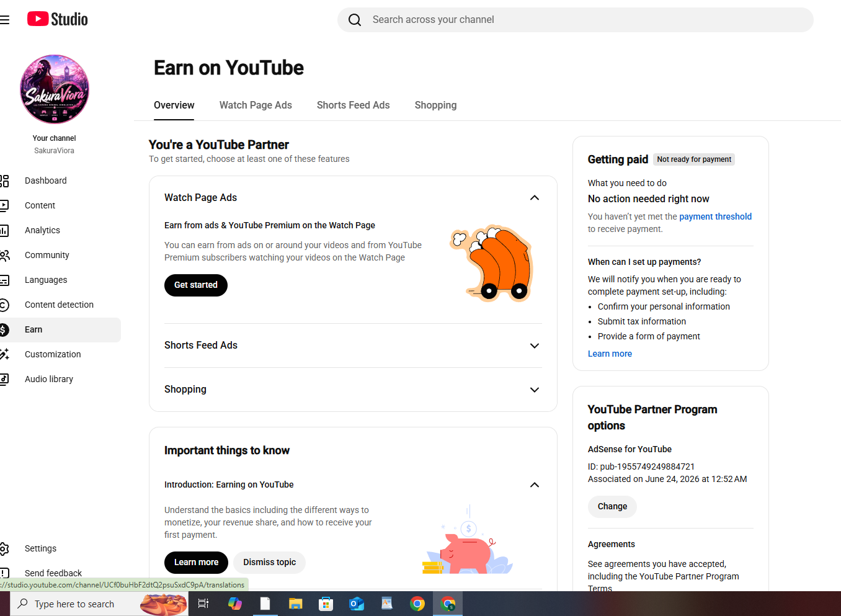Click the 'You're a YouTube Partner' heading
841x616 pixels.
(x=219, y=145)
